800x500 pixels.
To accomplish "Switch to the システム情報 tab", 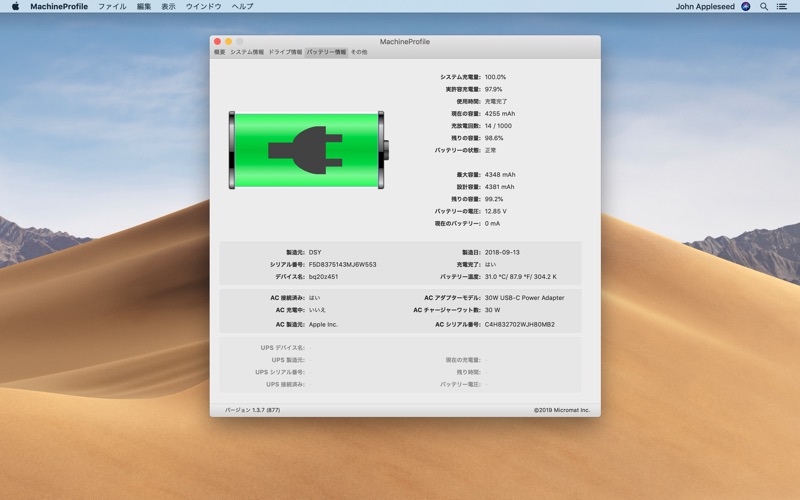I will click(247, 52).
